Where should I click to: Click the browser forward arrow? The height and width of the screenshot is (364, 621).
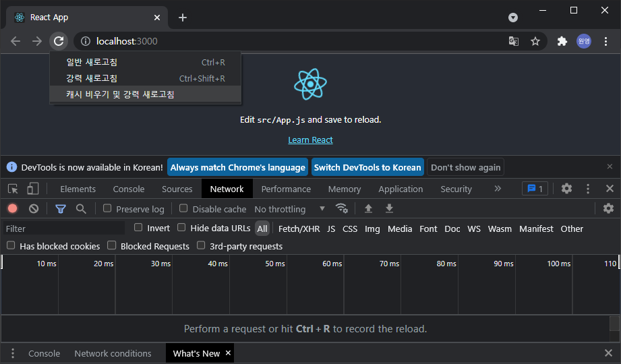tap(37, 41)
